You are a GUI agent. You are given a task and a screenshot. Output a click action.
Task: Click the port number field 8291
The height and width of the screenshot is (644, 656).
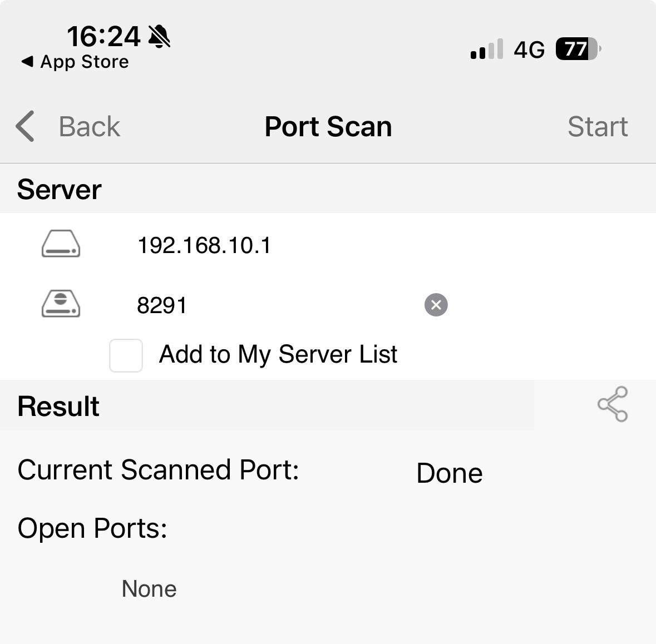[162, 305]
